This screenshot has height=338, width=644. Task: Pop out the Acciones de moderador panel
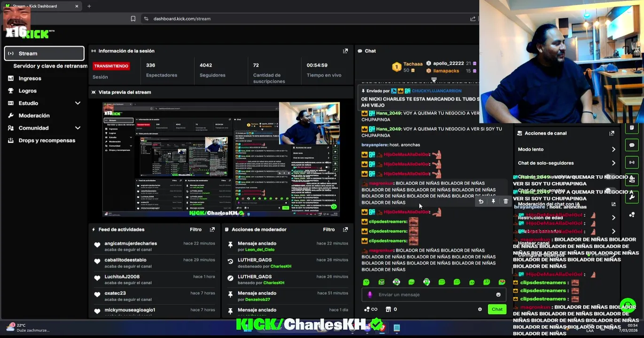pyautogui.click(x=345, y=230)
